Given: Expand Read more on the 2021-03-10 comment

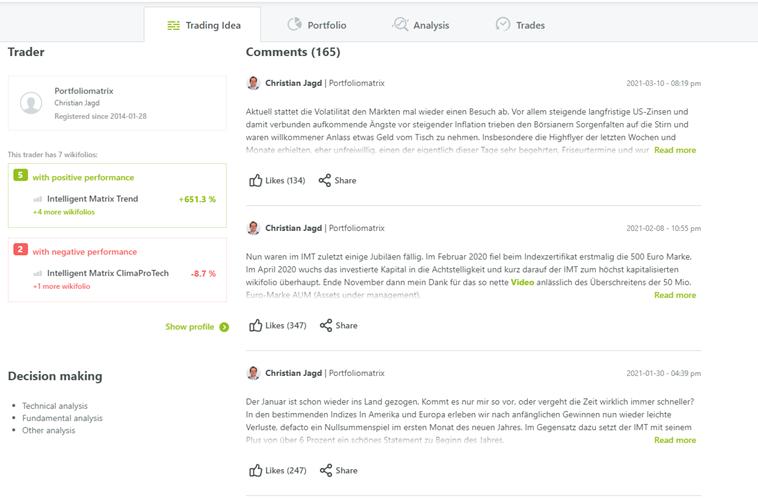Looking at the screenshot, I should (x=675, y=150).
